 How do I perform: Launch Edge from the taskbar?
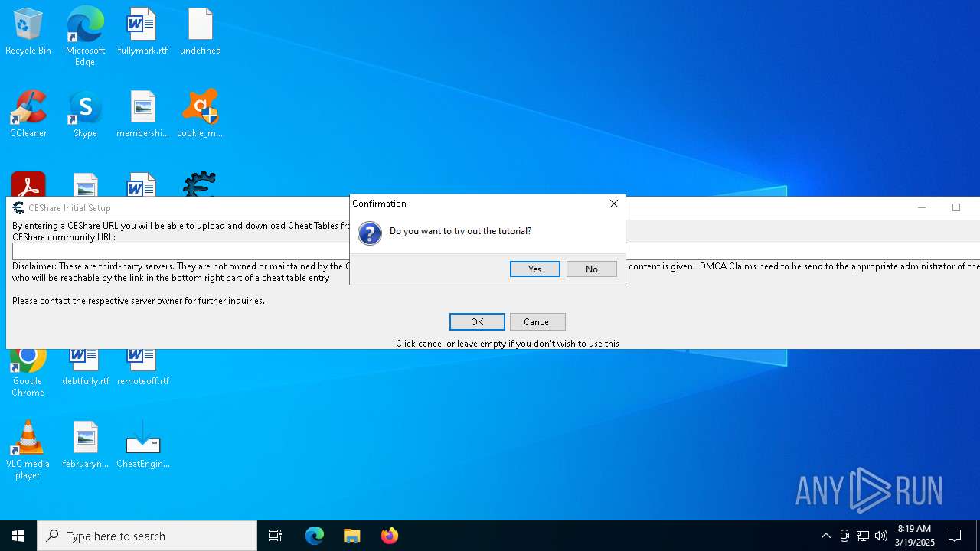[x=315, y=536]
